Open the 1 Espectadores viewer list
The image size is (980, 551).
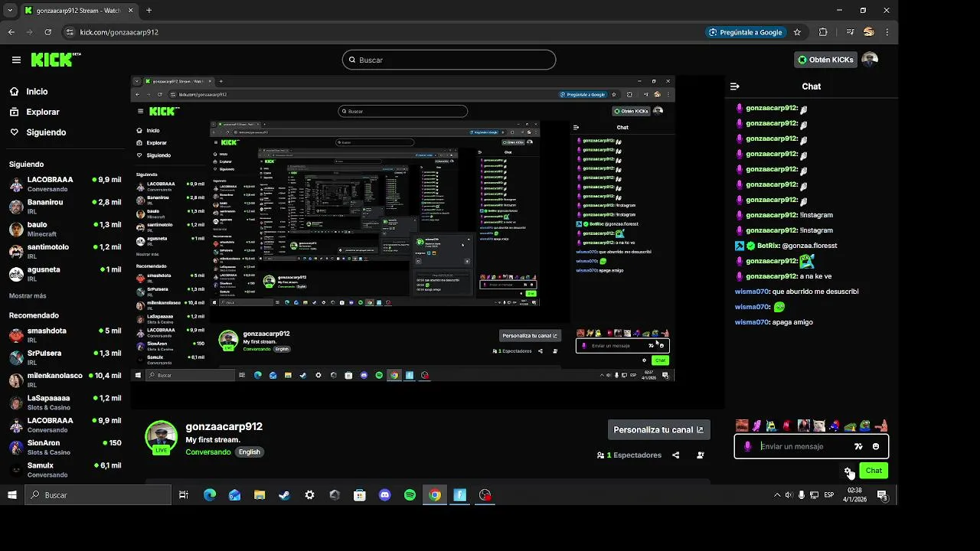[629, 455]
